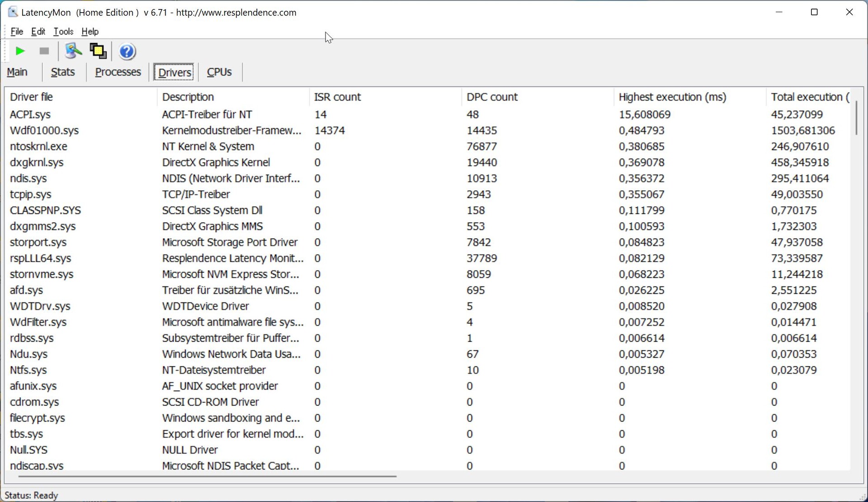The image size is (868, 502).
Task: Open the Edit menu
Action: click(x=38, y=32)
